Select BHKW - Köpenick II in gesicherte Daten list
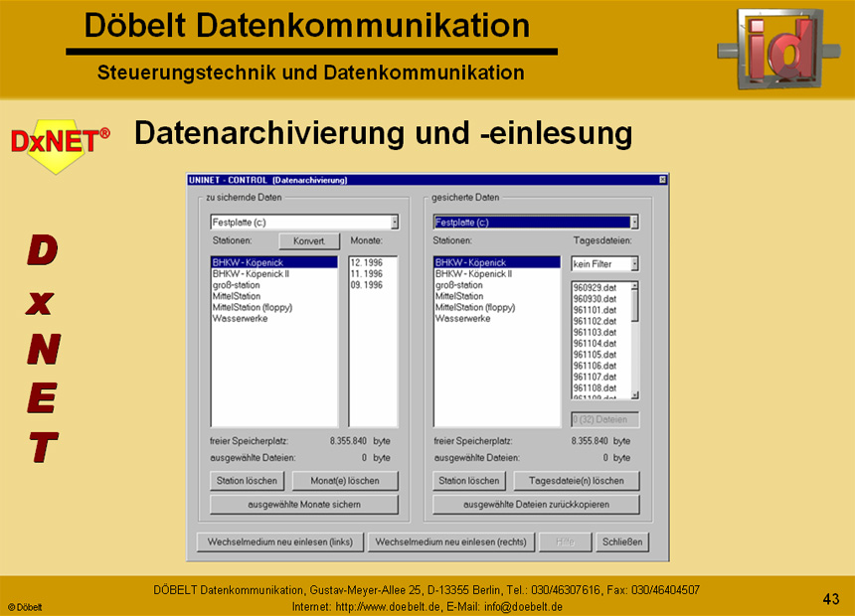This screenshot has height=616, width=855. [497, 273]
